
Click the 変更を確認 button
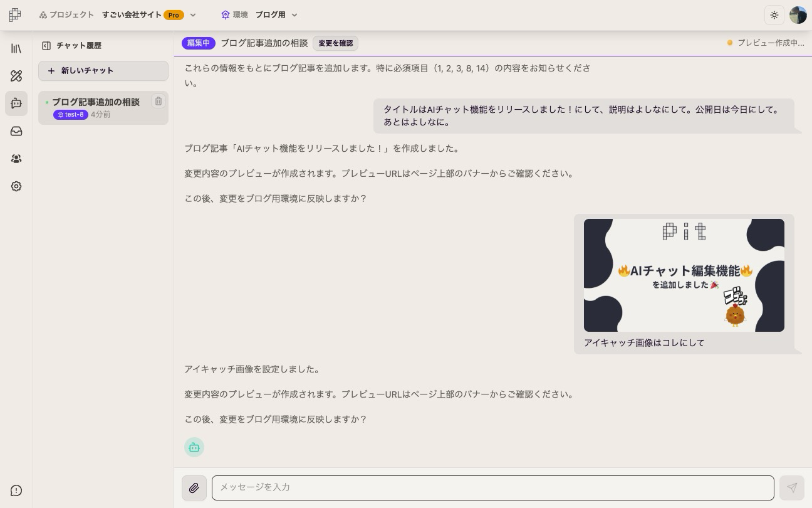(x=336, y=43)
